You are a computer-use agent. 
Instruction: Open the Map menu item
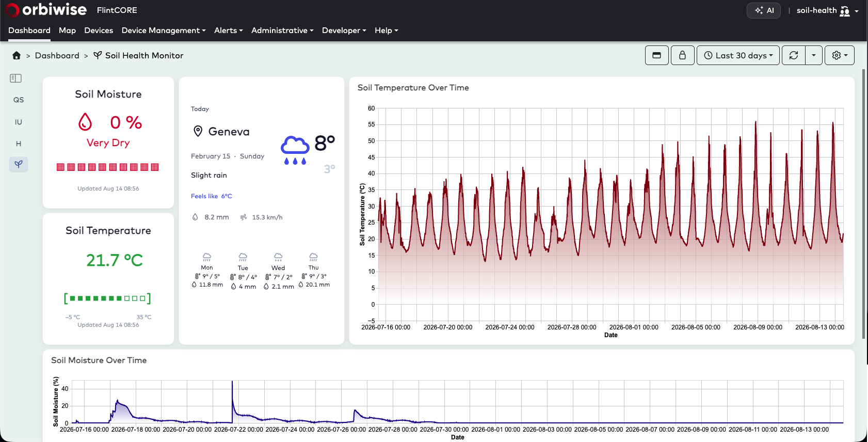click(67, 30)
